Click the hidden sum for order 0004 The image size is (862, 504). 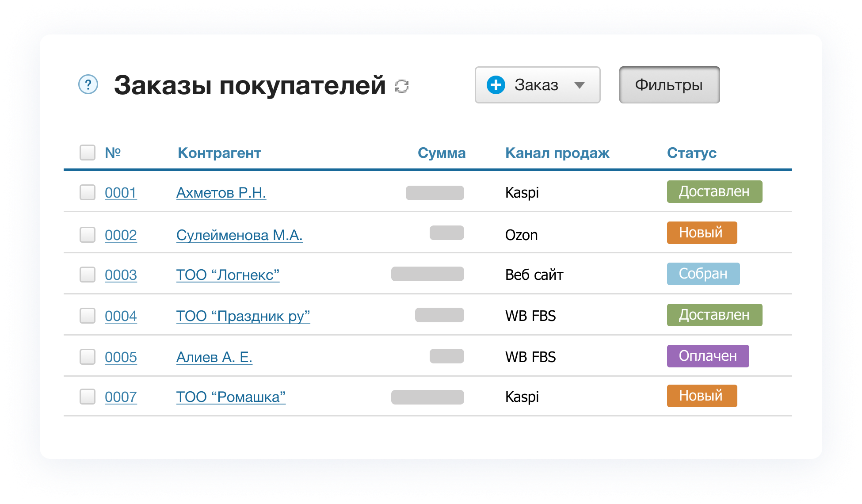439,315
